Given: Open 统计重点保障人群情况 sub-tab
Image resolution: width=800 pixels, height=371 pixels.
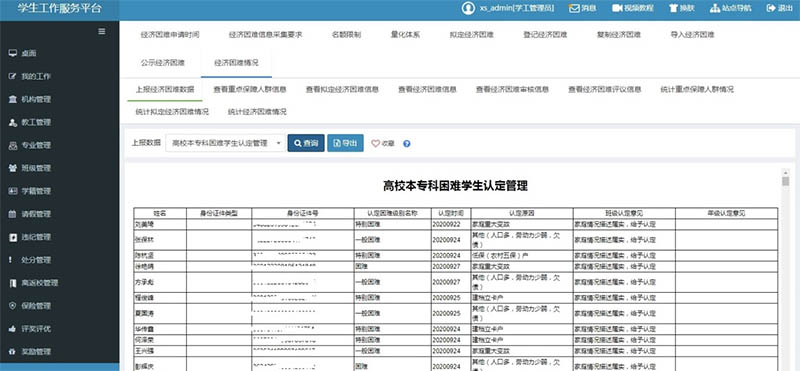Looking at the screenshot, I should (697, 89).
